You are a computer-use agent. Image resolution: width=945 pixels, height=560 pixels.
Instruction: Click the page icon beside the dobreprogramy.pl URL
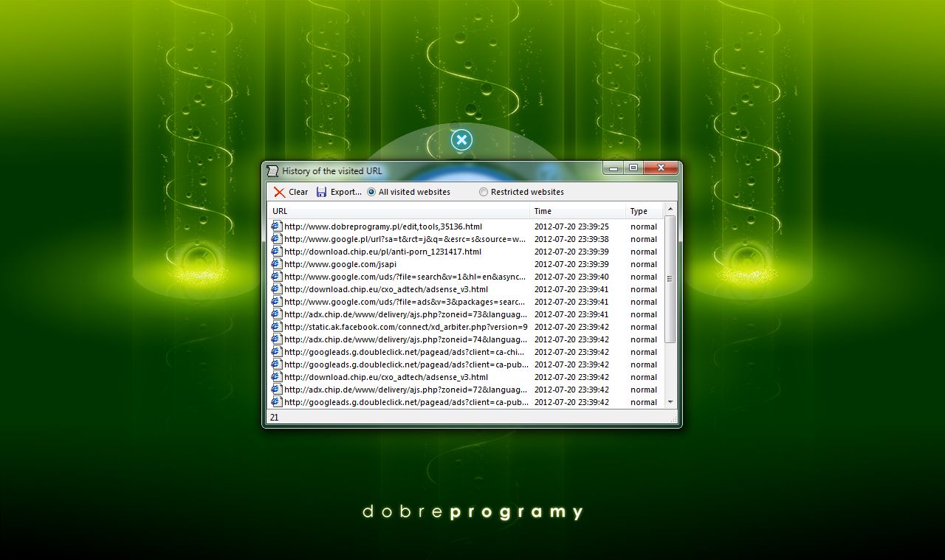pos(277,227)
